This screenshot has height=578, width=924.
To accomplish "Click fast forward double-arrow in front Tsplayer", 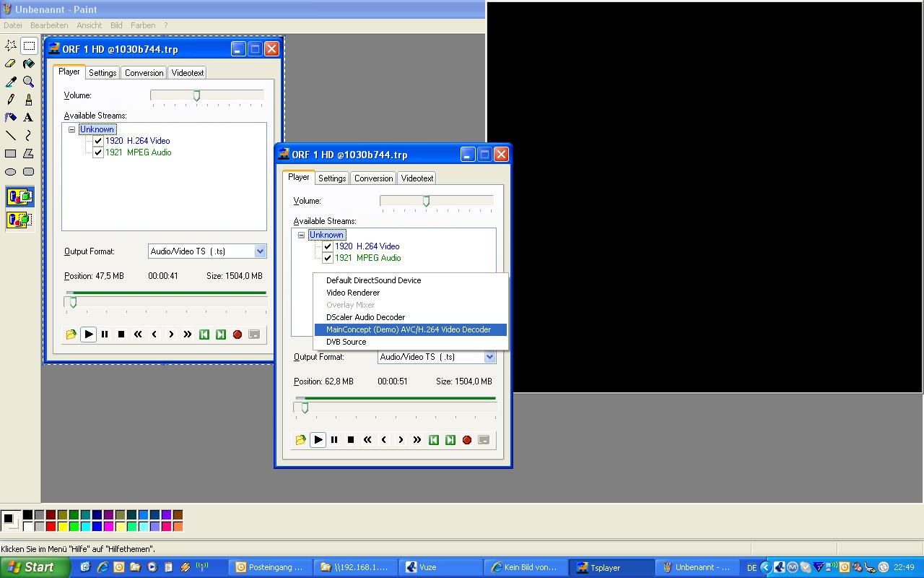I will pos(417,439).
